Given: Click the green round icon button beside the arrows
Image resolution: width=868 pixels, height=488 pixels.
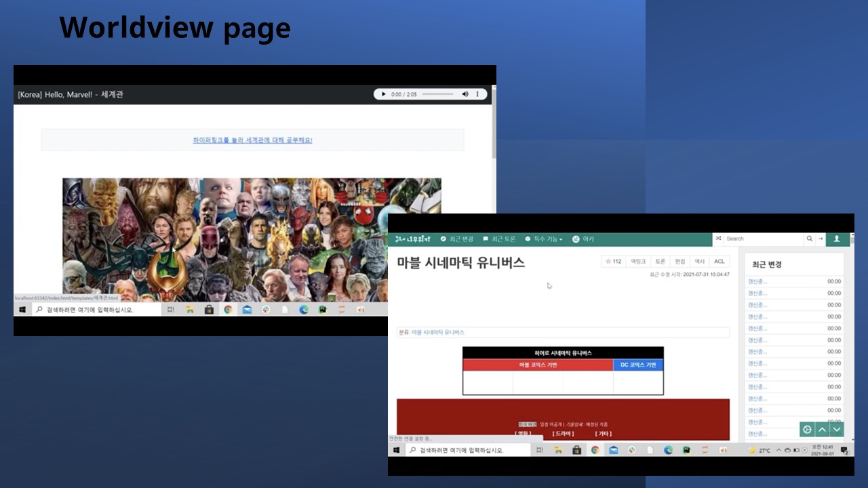Looking at the screenshot, I should coord(807,429).
